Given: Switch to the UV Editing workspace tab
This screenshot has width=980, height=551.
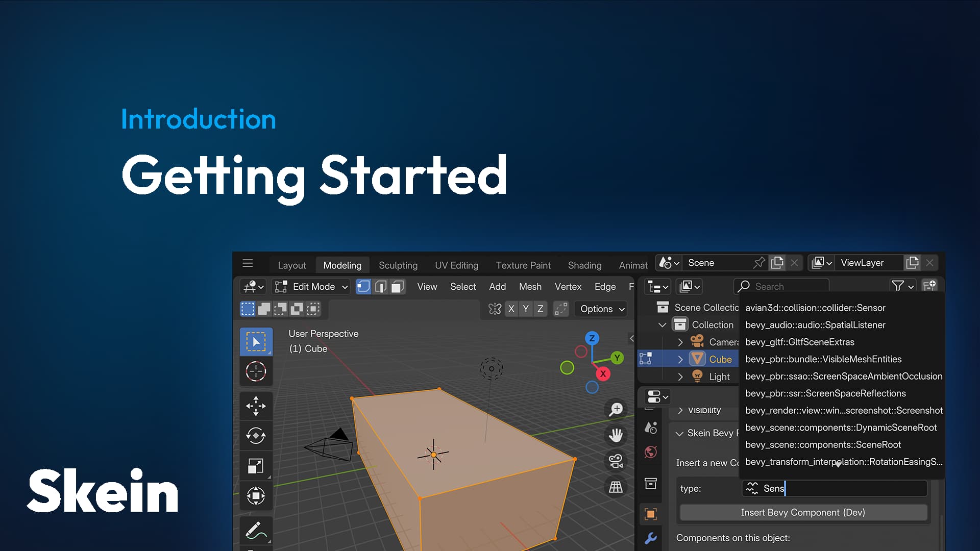Looking at the screenshot, I should tap(456, 265).
